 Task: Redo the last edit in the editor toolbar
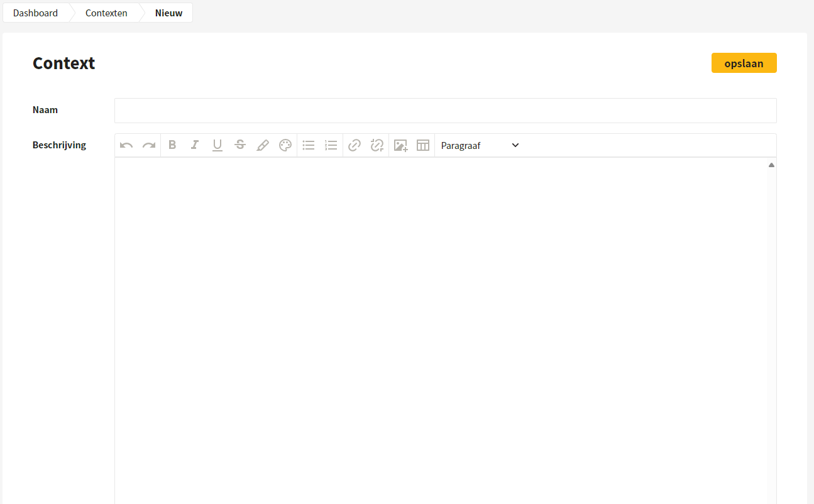click(x=149, y=145)
